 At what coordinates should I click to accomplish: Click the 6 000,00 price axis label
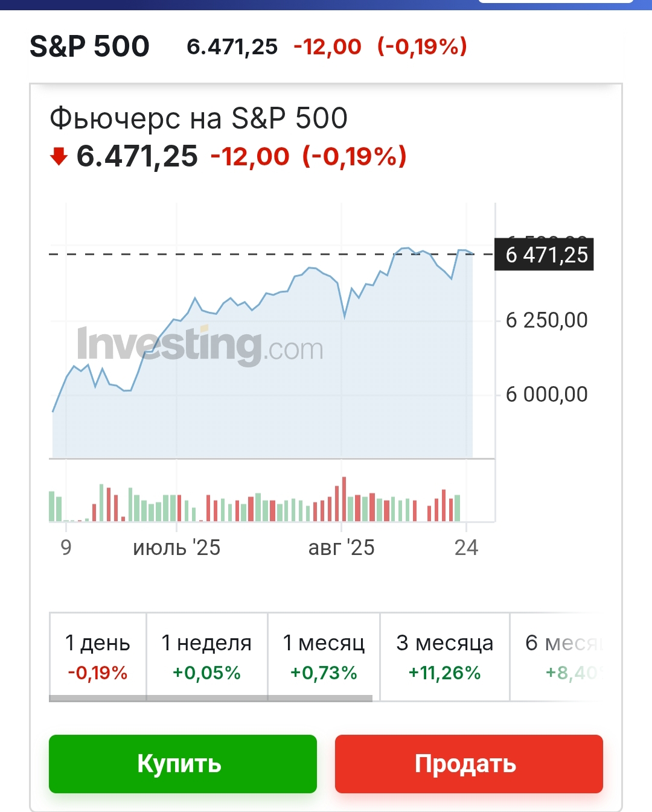(546, 395)
